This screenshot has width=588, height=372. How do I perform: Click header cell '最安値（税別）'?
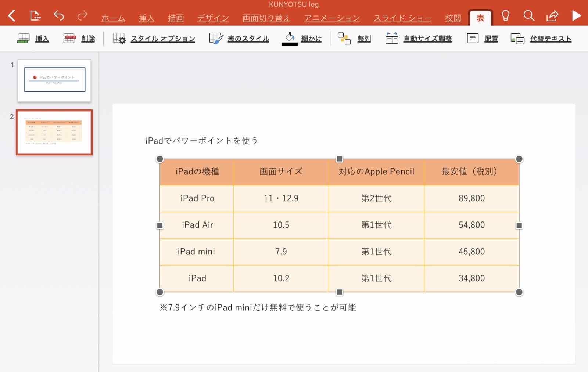click(472, 171)
